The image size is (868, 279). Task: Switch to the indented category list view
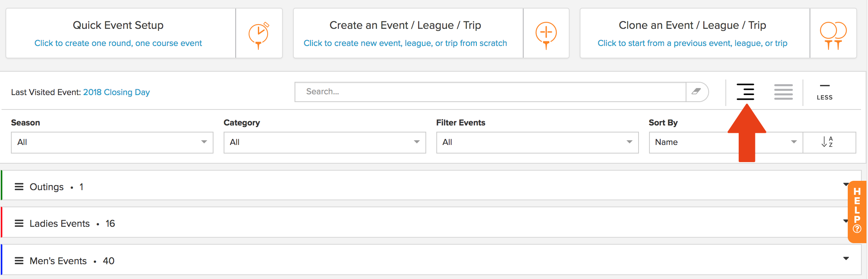pos(745,92)
